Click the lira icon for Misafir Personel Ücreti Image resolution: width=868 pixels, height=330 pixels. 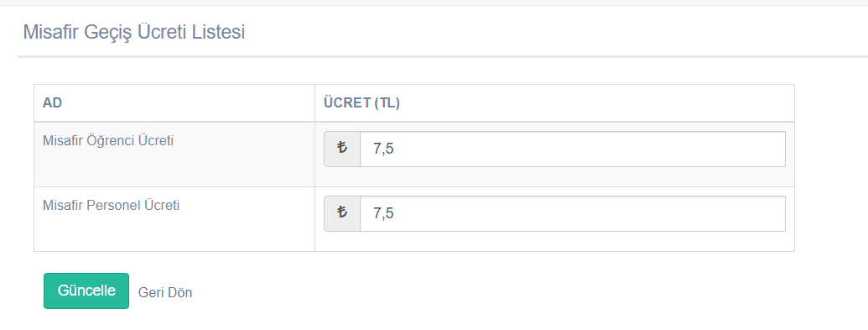click(x=342, y=213)
